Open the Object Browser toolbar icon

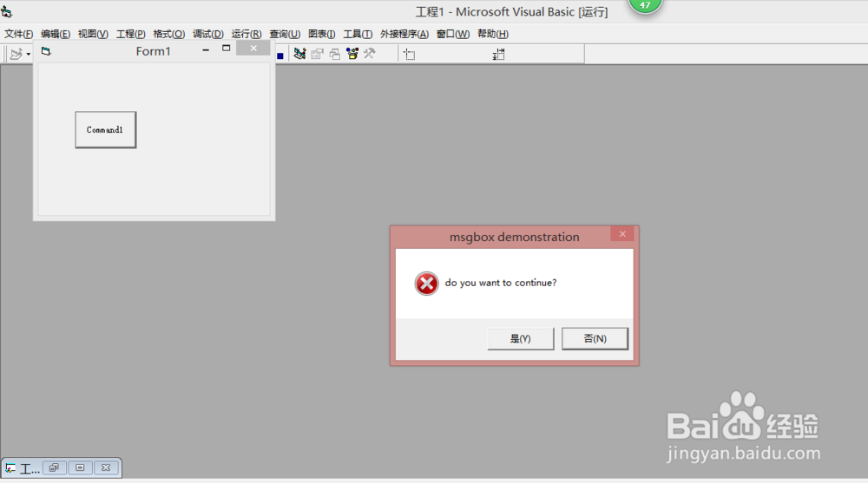click(352, 54)
